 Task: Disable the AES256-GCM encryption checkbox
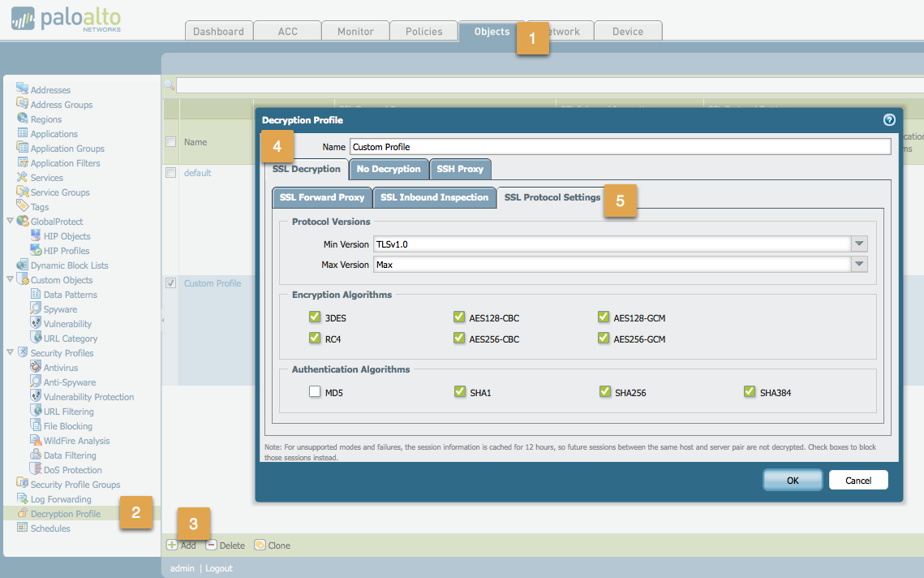[604, 339]
